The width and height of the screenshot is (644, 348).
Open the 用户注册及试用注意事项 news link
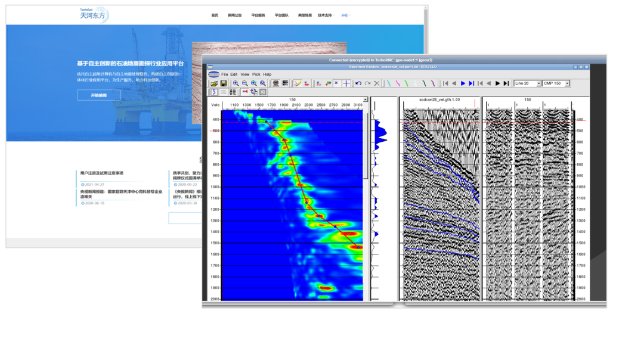coord(101,173)
